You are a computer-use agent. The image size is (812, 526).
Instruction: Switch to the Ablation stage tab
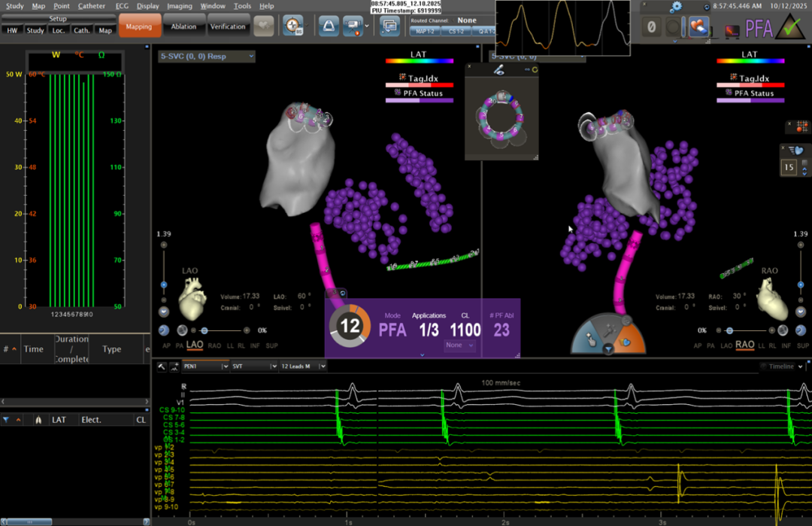click(183, 26)
